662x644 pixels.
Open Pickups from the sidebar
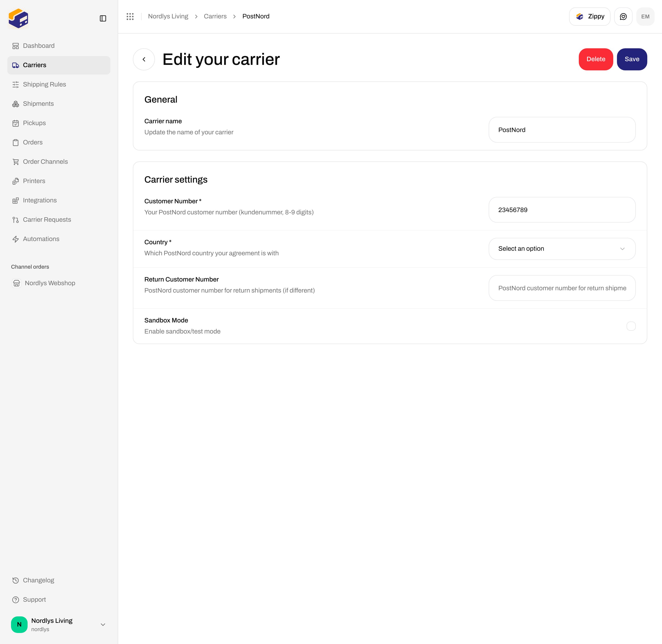[59, 123]
